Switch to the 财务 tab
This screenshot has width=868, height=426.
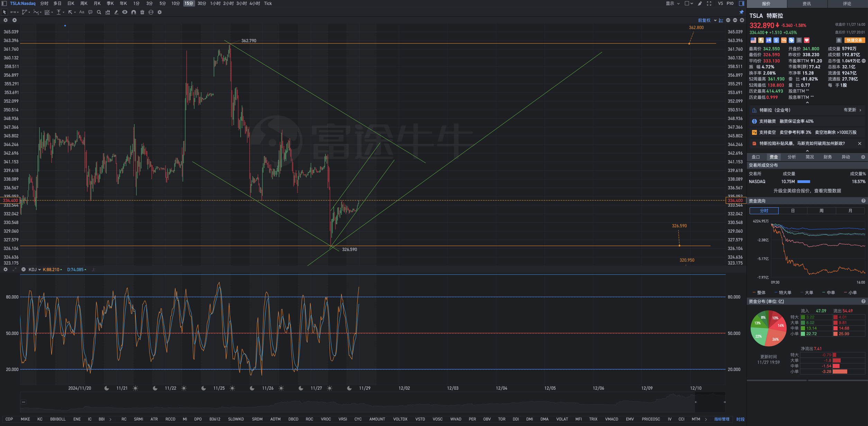(x=828, y=157)
